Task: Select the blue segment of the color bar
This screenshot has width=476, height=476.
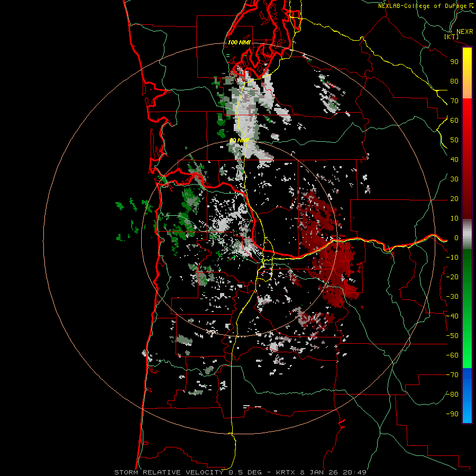Action: 467,395
